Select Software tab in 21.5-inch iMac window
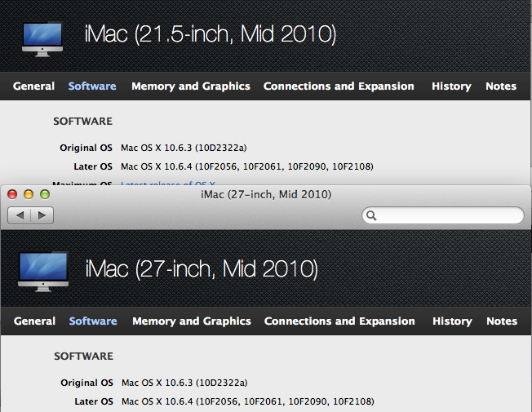This screenshot has height=412, width=532. pyautogui.click(x=92, y=86)
